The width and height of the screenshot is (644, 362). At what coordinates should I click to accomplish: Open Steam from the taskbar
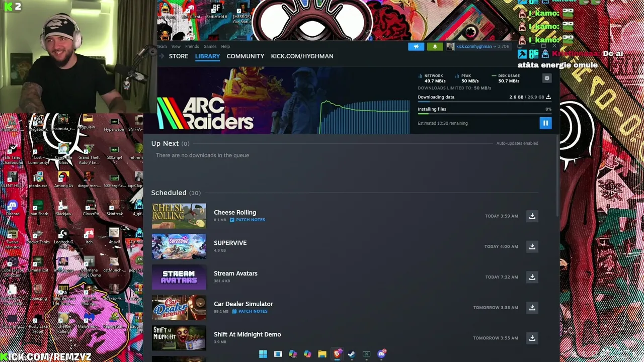352,354
